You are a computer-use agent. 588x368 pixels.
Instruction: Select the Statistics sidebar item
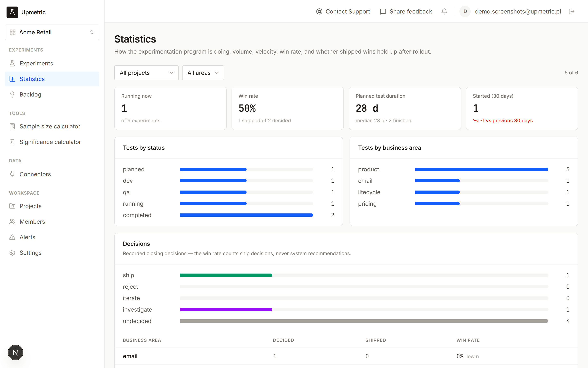coord(52,79)
